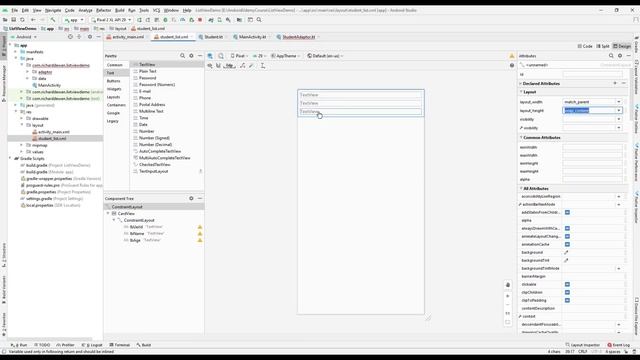Click the view options eye icon in design toolbar

pyautogui.click(x=210, y=65)
